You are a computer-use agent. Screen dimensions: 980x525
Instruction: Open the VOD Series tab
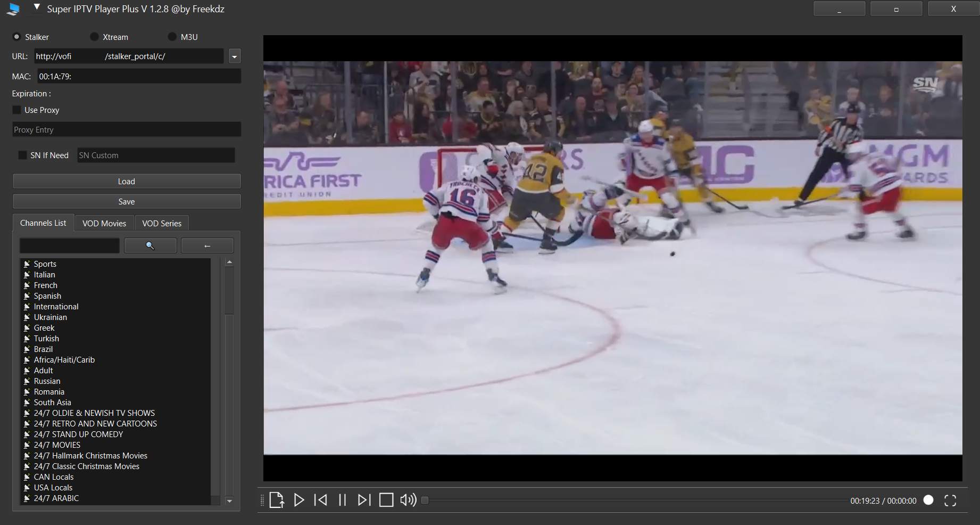tap(162, 223)
